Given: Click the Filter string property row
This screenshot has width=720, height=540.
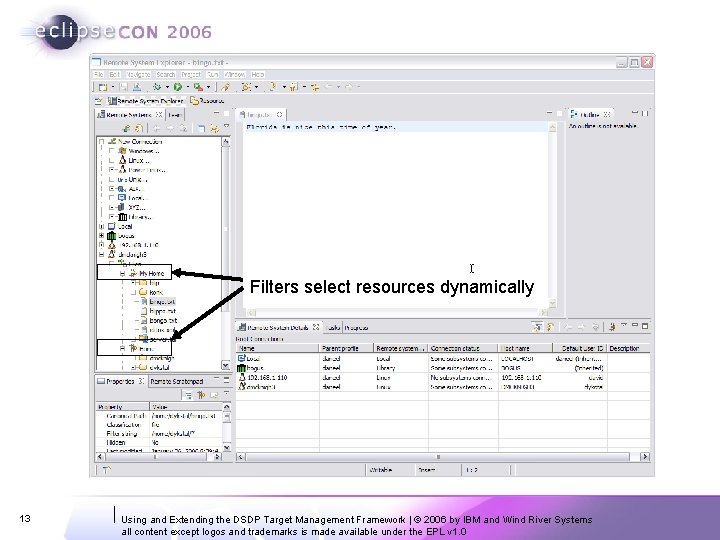Looking at the screenshot, I should coord(160,433).
